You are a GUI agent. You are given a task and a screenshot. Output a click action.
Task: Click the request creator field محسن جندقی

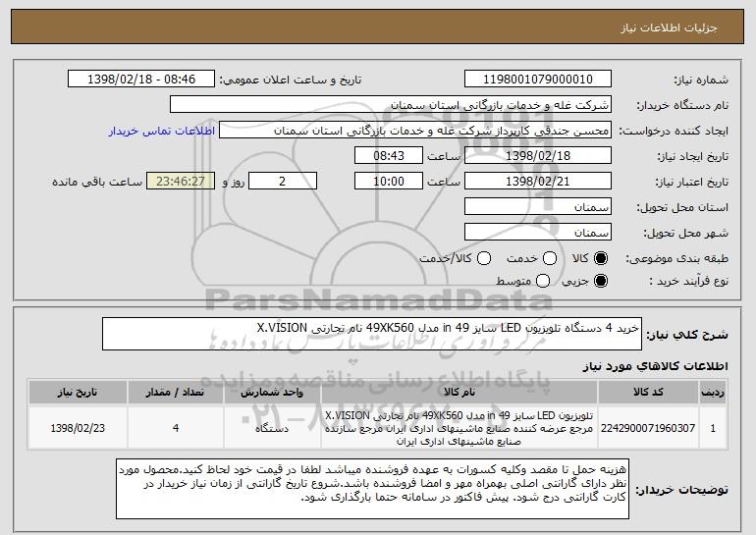pyautogui.click(x=415, y=131)
